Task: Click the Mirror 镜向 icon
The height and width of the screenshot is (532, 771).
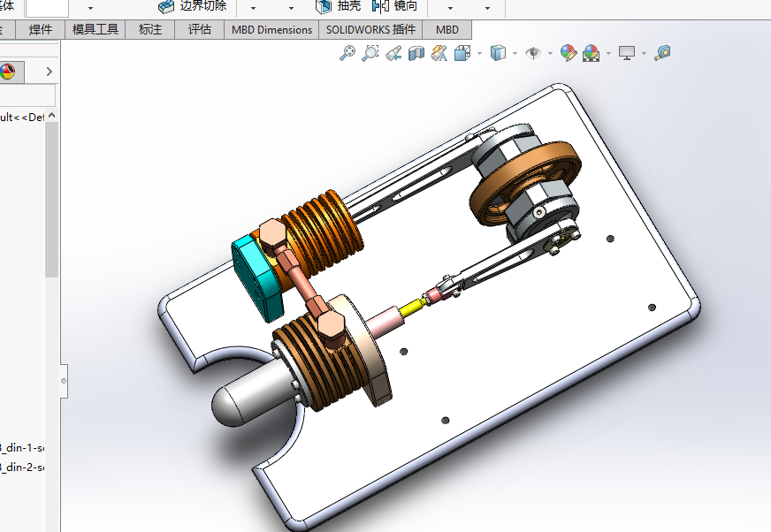Action: pyautogui.click(x=380, y=6)
